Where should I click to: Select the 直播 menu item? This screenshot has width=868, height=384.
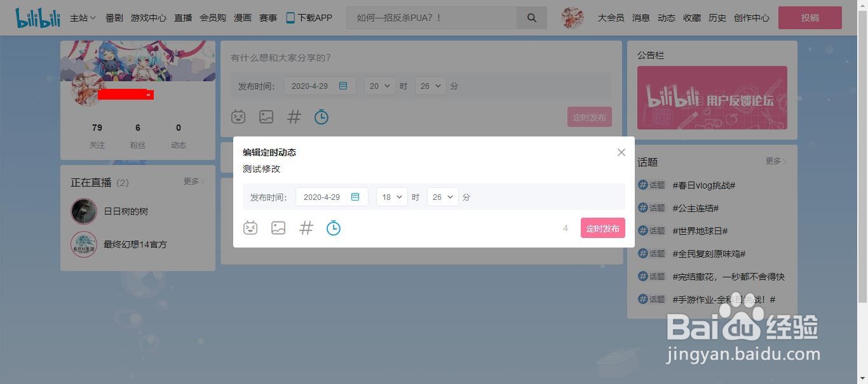click(182, 18)
